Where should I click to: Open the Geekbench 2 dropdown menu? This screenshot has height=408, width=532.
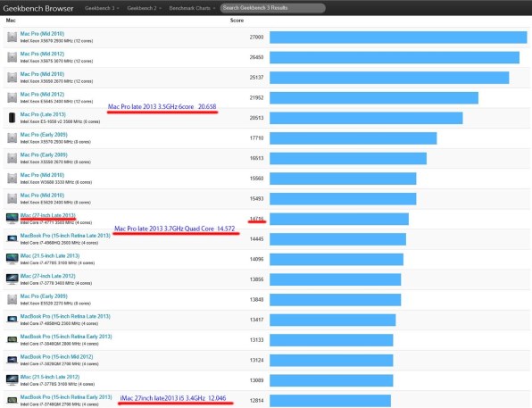[x=145, y=8]
